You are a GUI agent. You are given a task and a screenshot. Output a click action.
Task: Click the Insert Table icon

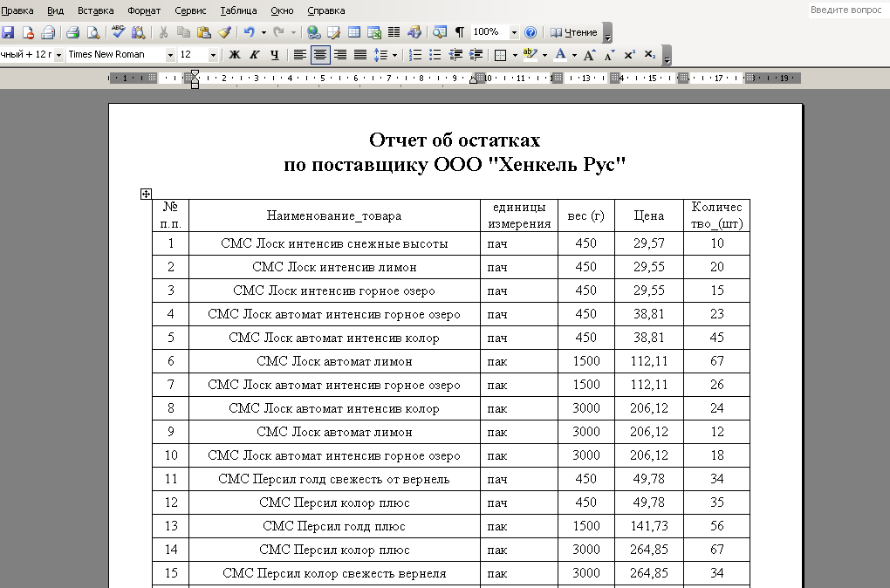click(353, 32)
